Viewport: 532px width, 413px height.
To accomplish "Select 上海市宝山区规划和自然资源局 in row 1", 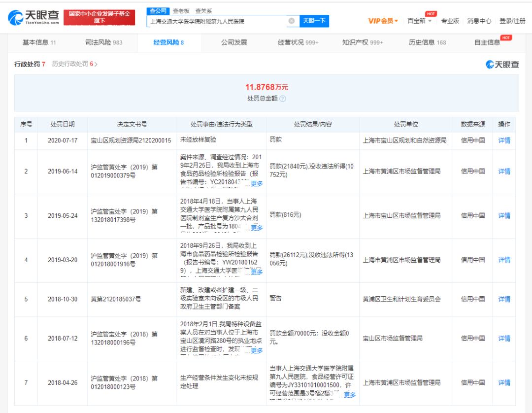I will 405,140.
